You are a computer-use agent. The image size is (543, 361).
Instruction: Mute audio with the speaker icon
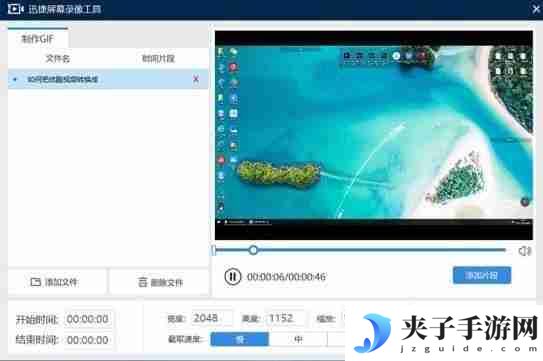click(525, 250)
